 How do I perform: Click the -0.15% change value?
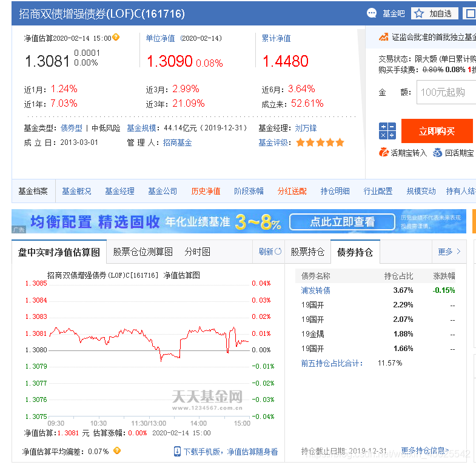[x=444, y=290]
